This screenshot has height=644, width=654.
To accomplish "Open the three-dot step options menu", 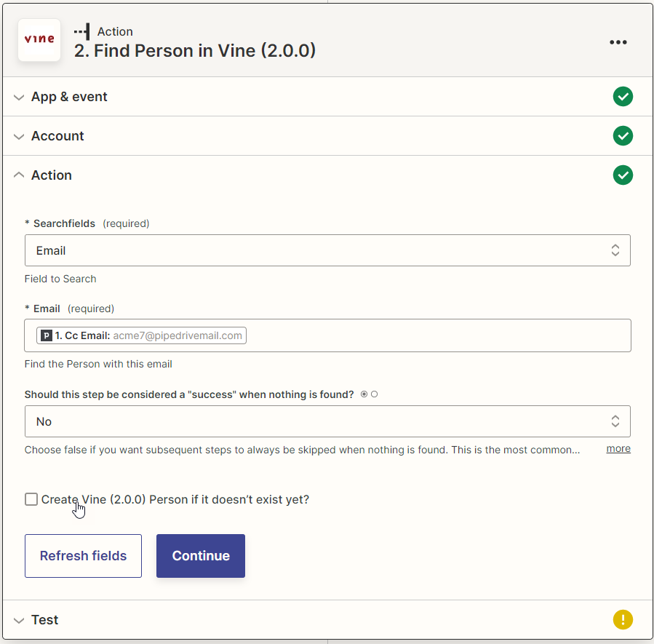I will pos(618,42).
